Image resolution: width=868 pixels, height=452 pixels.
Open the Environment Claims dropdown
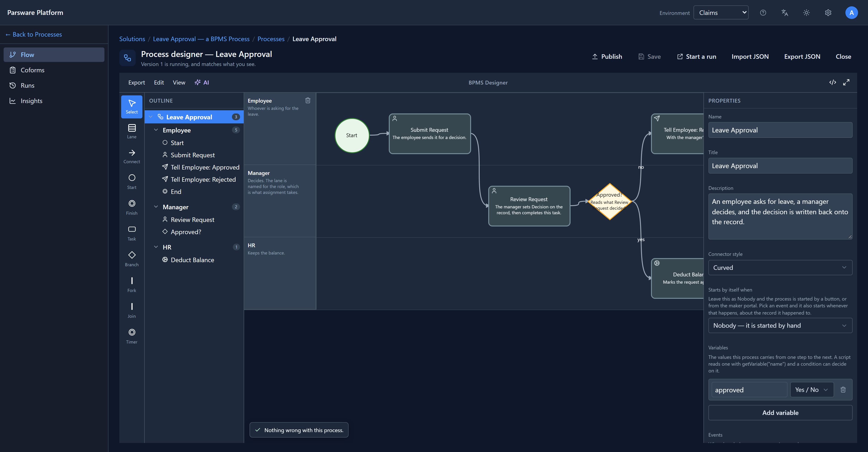pos(721,13)
